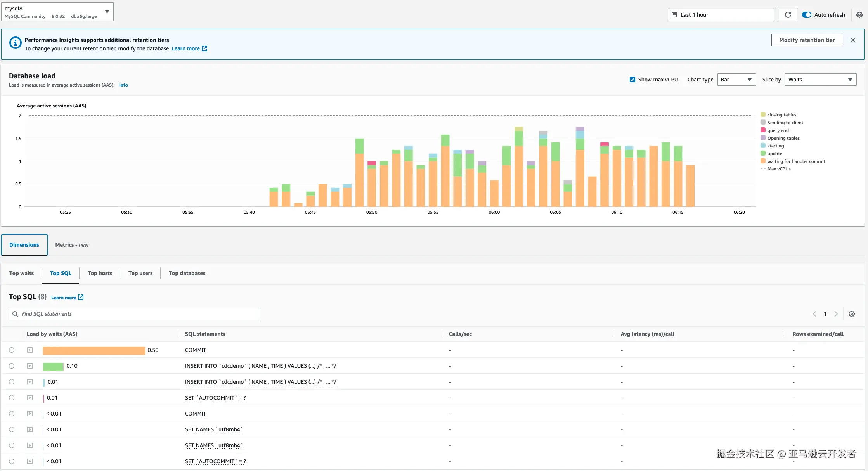The width and height of the screenshot is (868, 471).
Task: Open the top-right settings gear
Action: [x=859, y=15]
